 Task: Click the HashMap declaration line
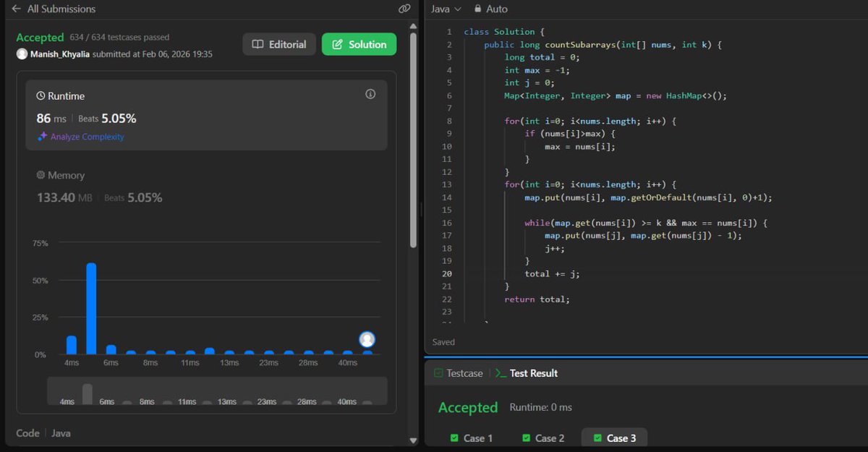615,95
